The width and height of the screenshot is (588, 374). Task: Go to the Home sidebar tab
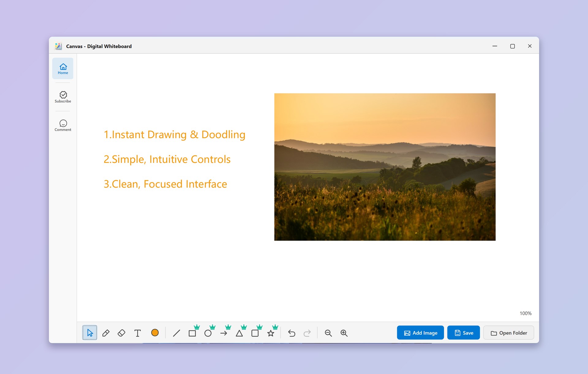63,69
